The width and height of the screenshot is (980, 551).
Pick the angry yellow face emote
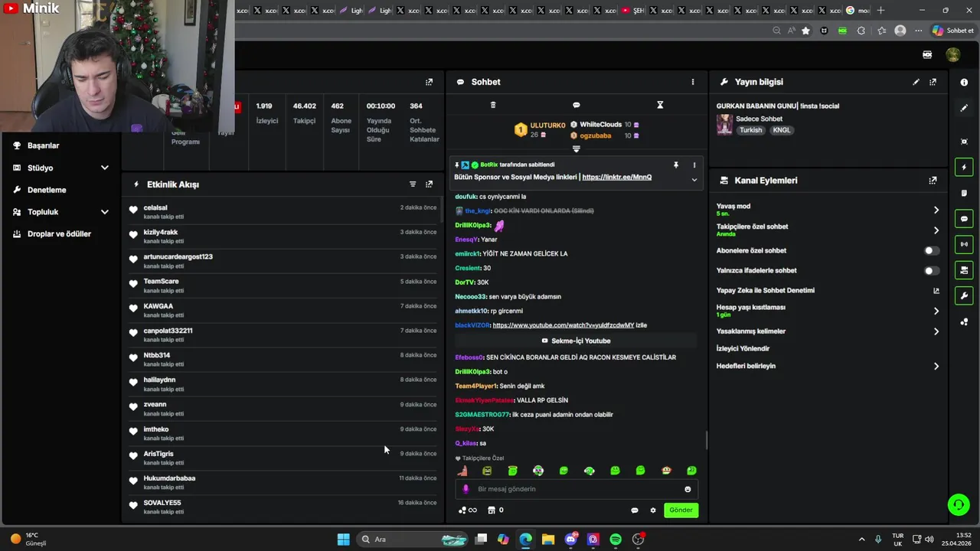click(x=487, y=471)
